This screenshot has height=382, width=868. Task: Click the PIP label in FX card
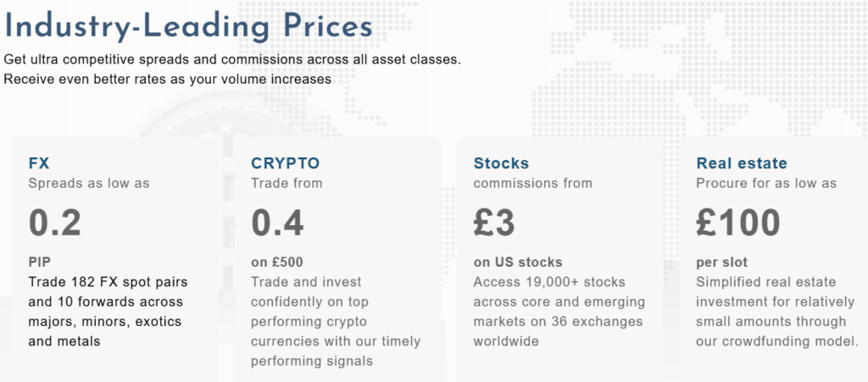click(41, 262)
